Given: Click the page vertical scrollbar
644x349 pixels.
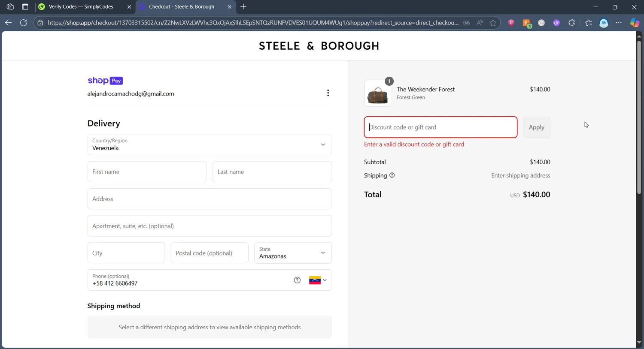Looking at the screenshot, I should (639, 117).
